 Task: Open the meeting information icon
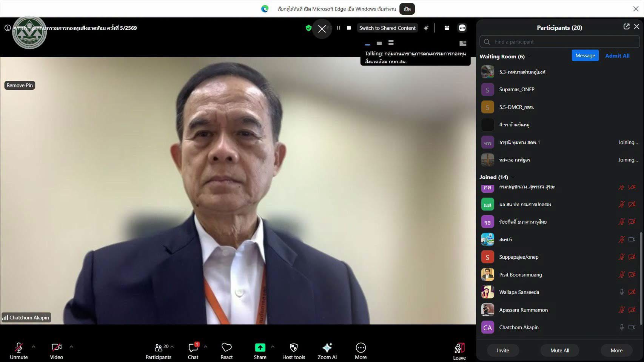tap(8, 28)
